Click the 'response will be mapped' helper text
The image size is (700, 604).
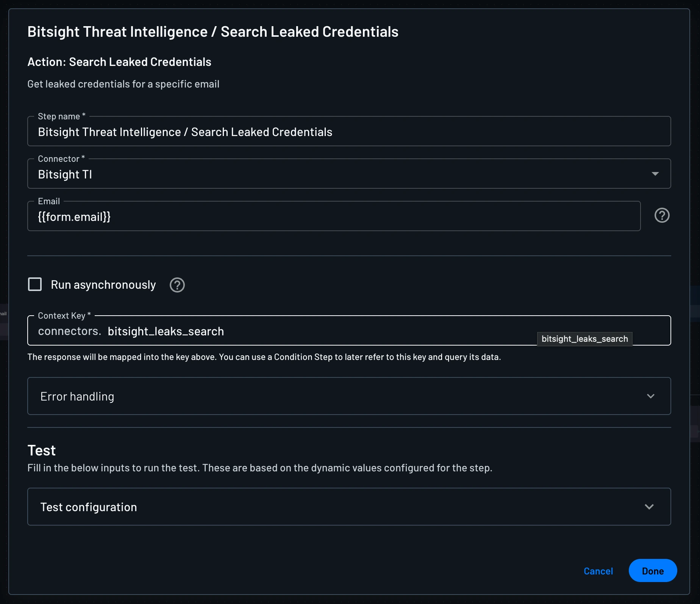pyautogui.click(x=264, y=357)
